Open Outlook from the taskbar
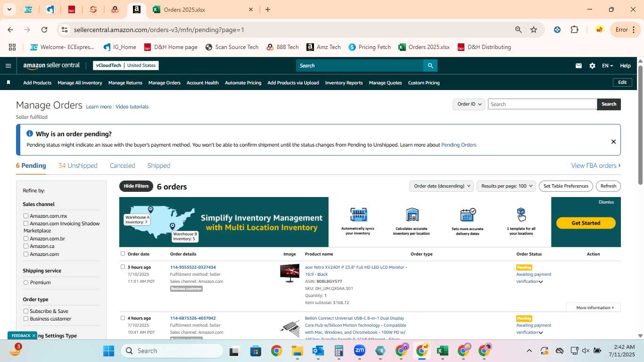The image size is (644, 362). [x=318, y=351]
